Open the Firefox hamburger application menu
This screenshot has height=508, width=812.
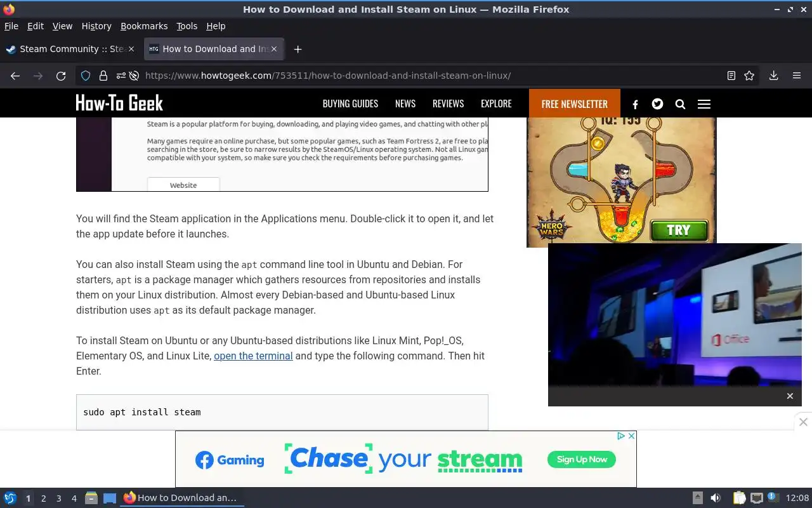[797, 76]
